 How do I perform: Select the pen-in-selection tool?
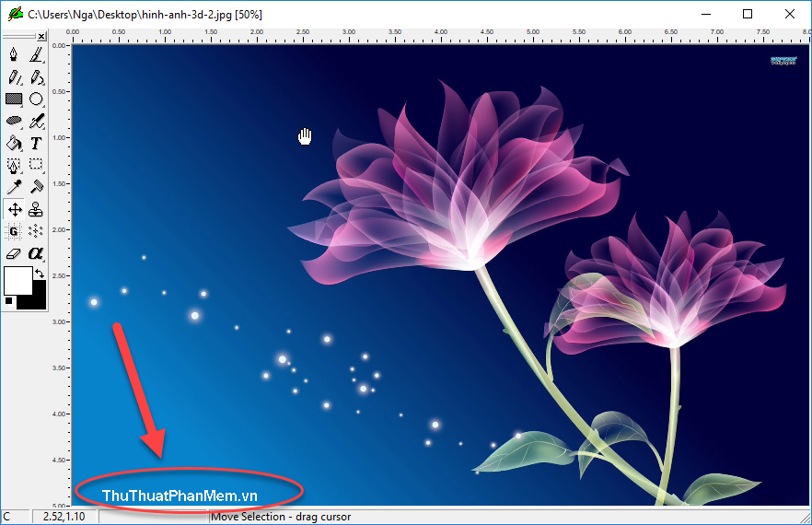[14, 165]
